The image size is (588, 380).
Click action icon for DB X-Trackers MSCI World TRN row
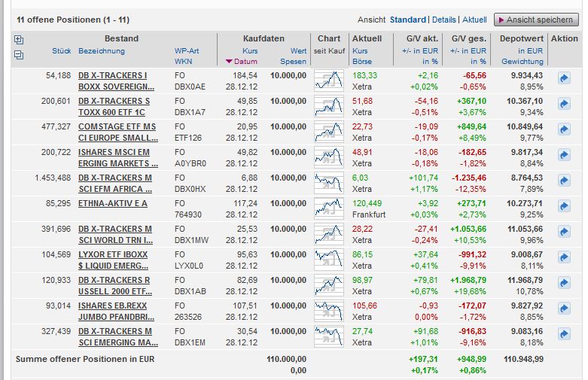pos(564,233)
